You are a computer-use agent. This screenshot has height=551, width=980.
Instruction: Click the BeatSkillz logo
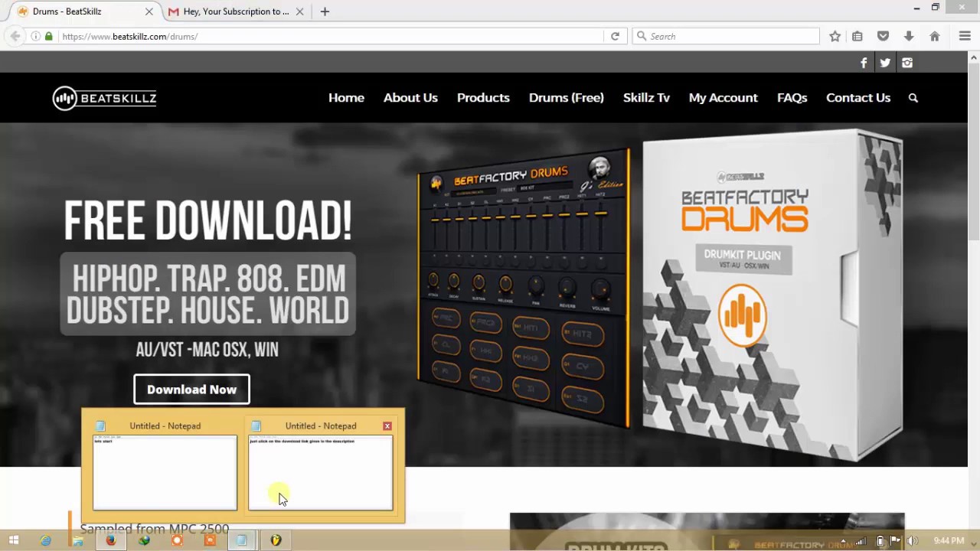tap(105, 98)
